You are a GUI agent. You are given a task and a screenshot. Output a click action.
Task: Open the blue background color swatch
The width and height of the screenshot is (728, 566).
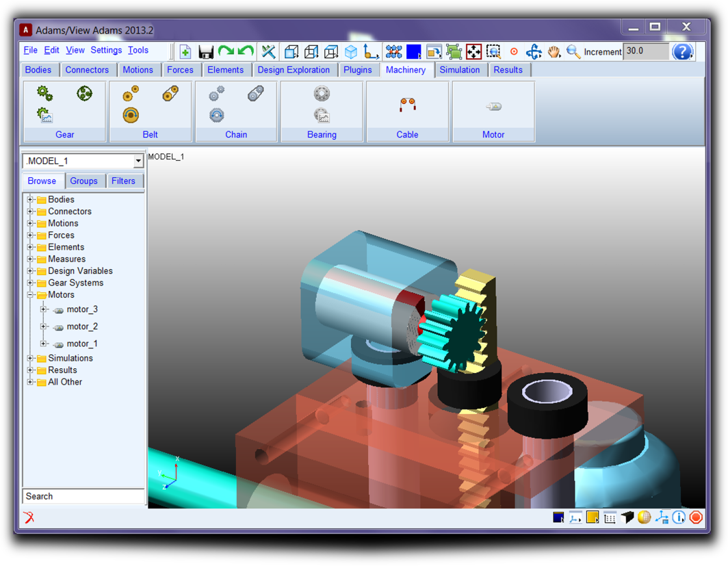click(413, 52)
